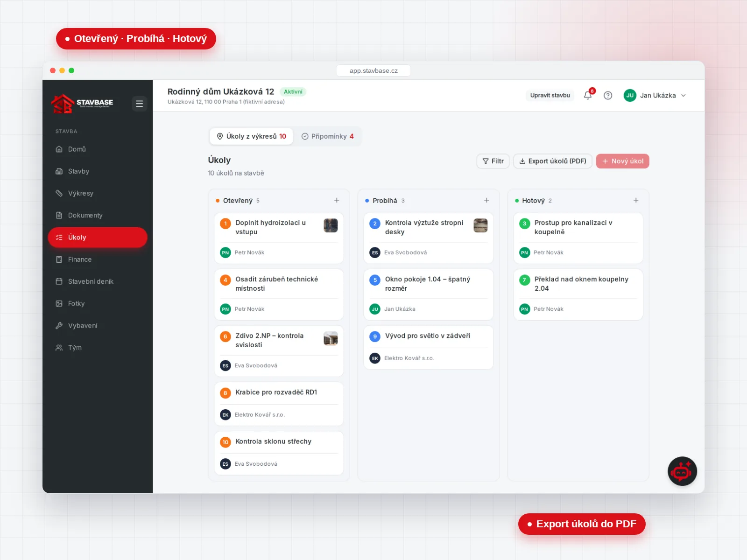Toggle the sidebar hamburger menu
The image size is (747, 560).
tap(139, 104)
